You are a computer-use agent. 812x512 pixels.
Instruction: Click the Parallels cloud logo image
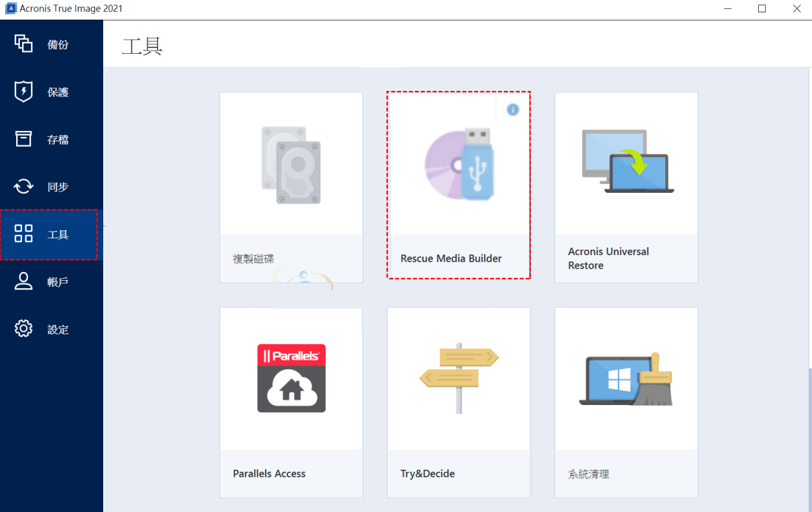291,378
